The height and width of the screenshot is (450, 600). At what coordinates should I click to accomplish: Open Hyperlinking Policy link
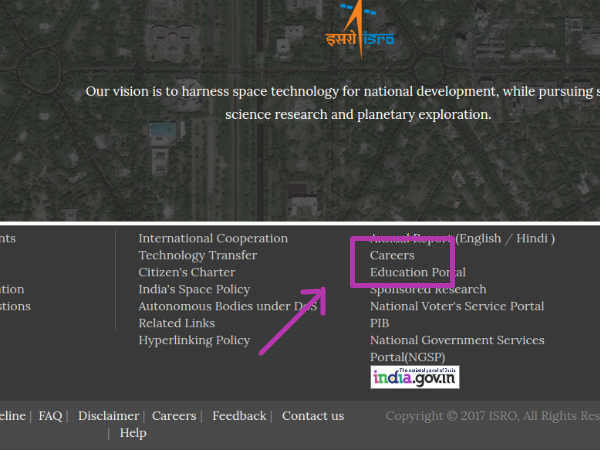(194, 340)
